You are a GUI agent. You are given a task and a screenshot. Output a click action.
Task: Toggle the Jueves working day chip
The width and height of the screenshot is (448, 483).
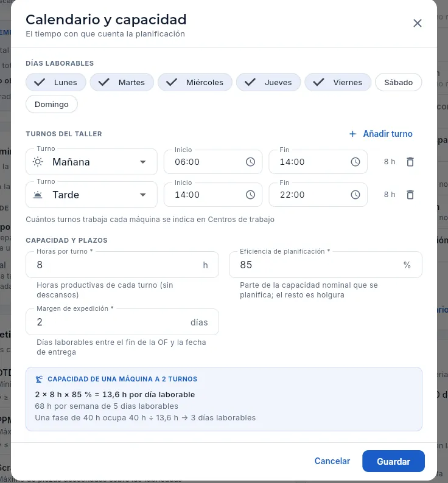point(268,82)
